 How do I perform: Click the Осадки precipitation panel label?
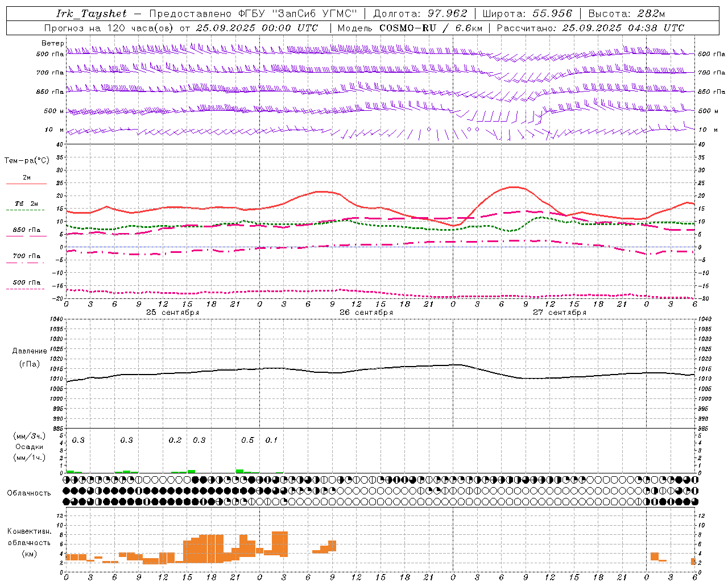(x=29, y=447)
